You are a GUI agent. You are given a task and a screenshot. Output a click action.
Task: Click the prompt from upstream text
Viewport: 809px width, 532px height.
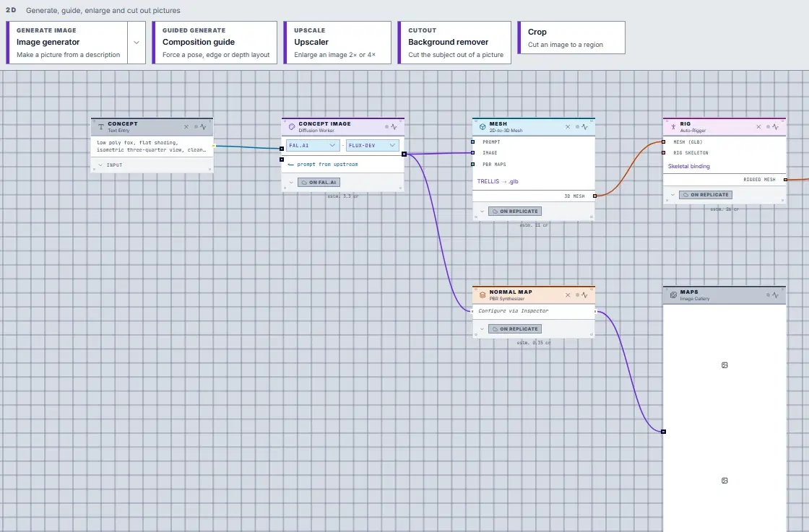tap(328, 165)
